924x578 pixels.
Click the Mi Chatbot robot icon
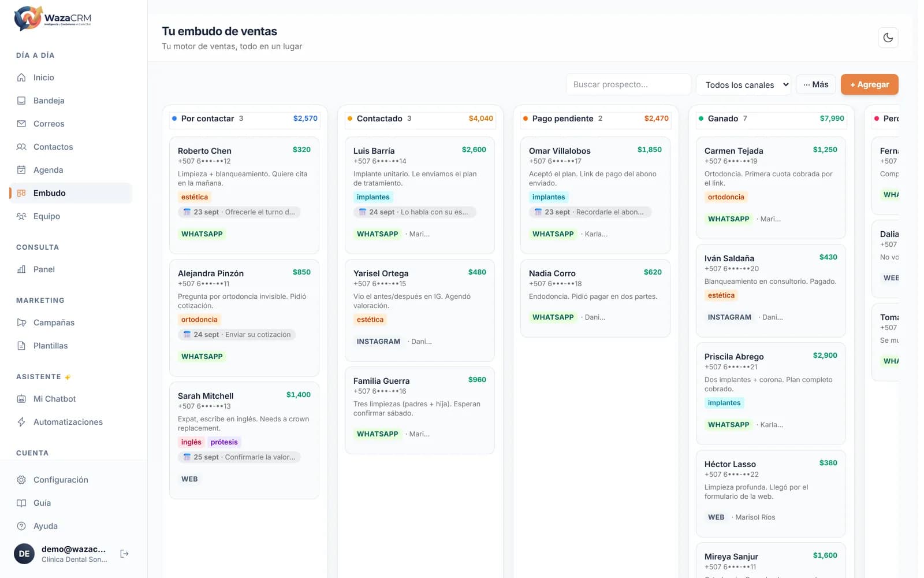[21, 399]
